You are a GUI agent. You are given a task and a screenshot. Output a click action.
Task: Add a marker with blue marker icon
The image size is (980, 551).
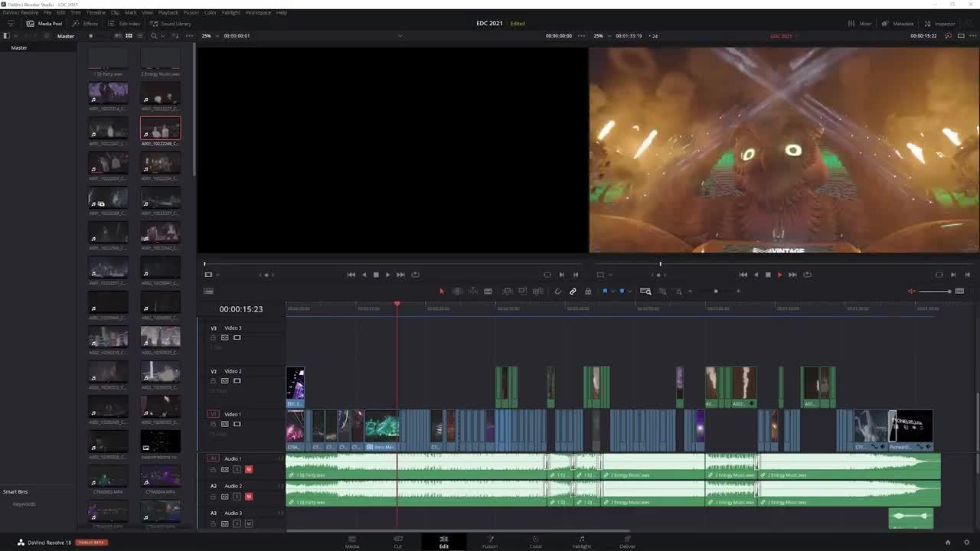(x=622, y=291)
